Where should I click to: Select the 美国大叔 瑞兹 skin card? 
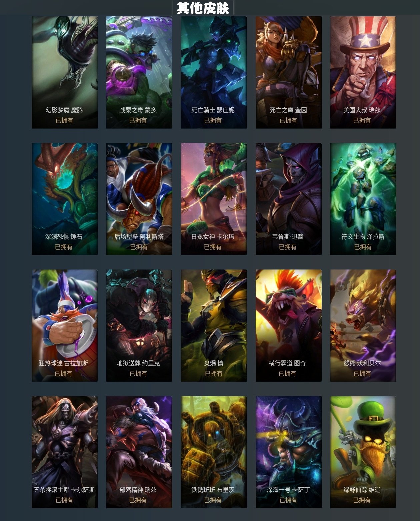[x=363, y=72]
